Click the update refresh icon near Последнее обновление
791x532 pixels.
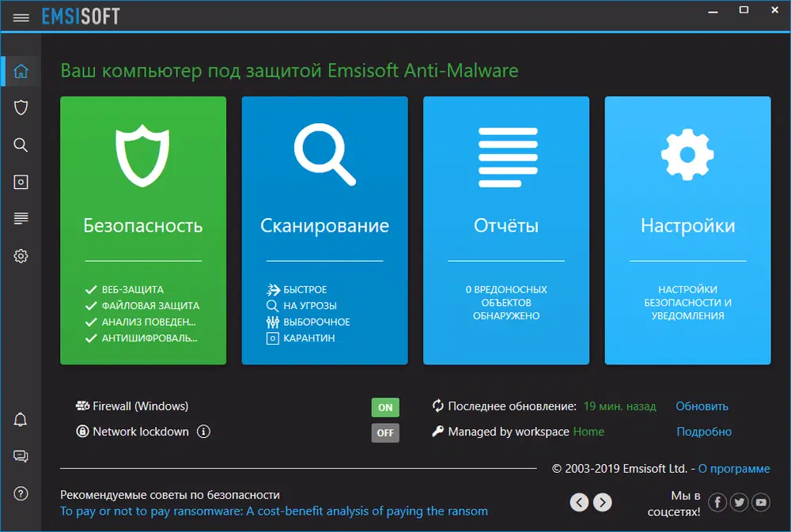(x=438, y=406)
